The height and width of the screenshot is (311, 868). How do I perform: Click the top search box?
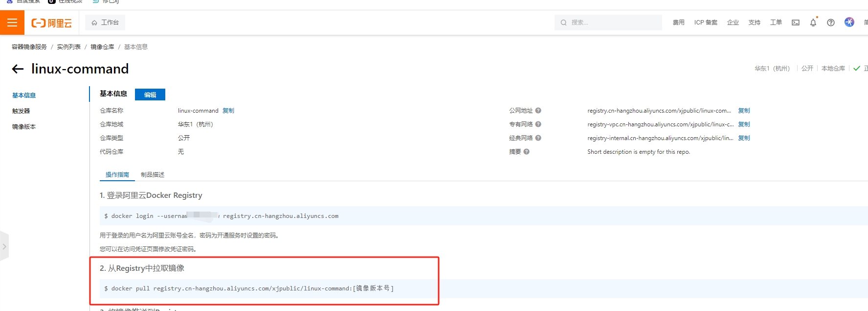tap(608, 23)
